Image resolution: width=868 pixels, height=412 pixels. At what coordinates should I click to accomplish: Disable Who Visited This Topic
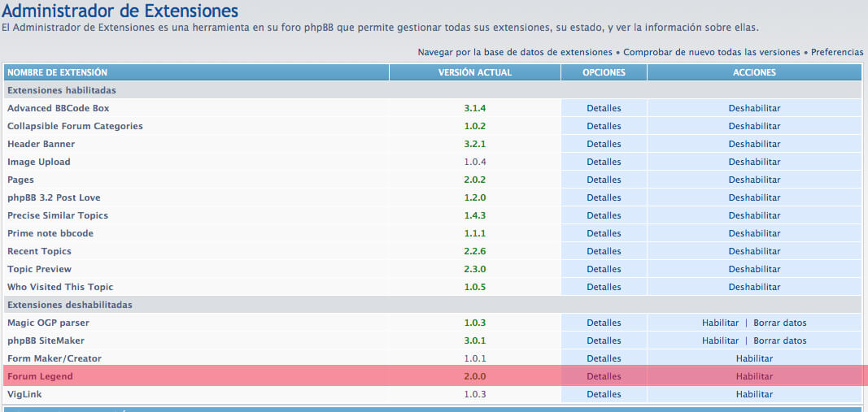[754, 287]
